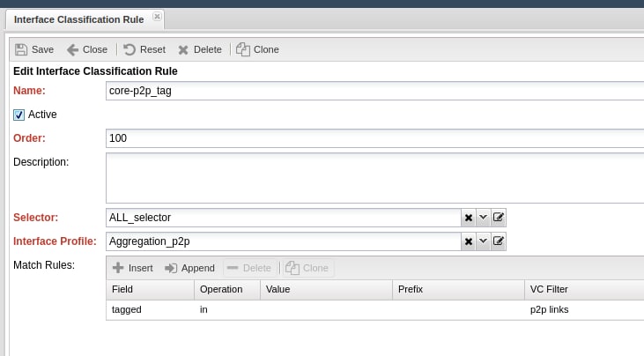
Task: Click the Selector combo text field
Action: tap(284, 218)
